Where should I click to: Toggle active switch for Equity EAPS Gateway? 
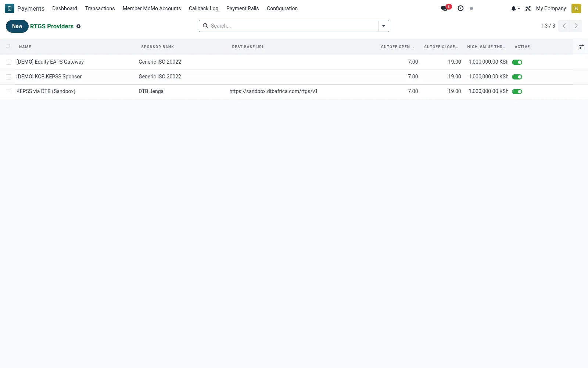coord(517,62)
